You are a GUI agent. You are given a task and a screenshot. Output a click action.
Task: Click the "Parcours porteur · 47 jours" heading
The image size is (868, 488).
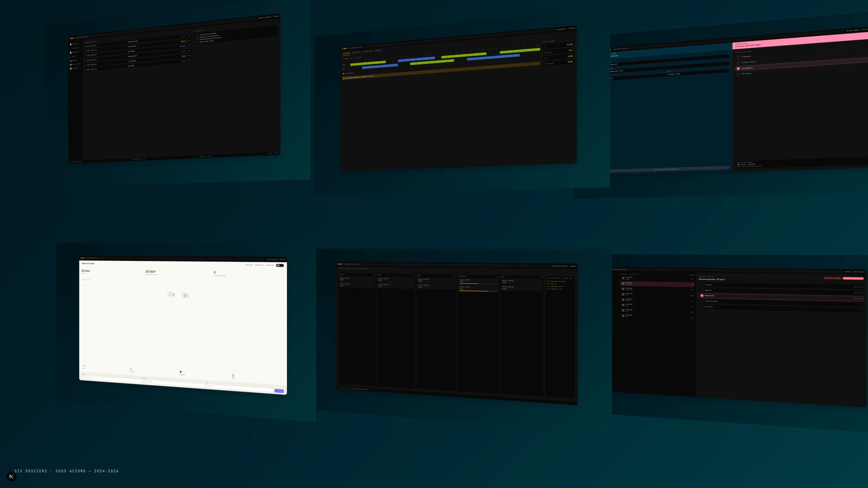click(x=712, y=279)
